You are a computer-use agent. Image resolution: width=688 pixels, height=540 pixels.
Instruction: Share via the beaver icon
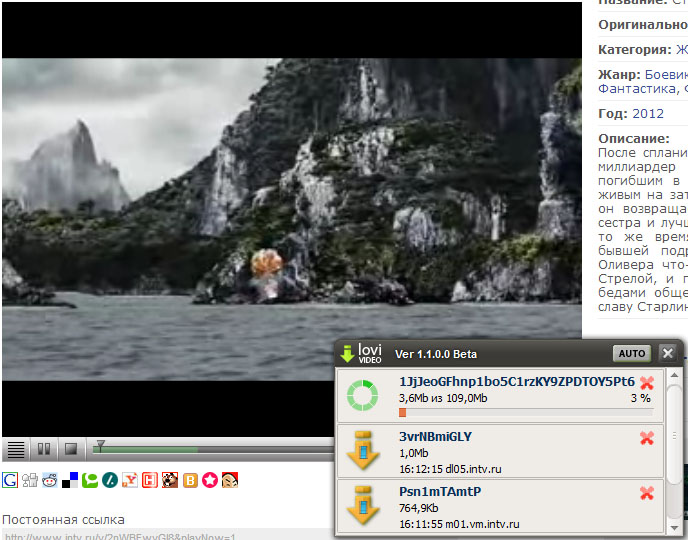(x=170, y=480)
